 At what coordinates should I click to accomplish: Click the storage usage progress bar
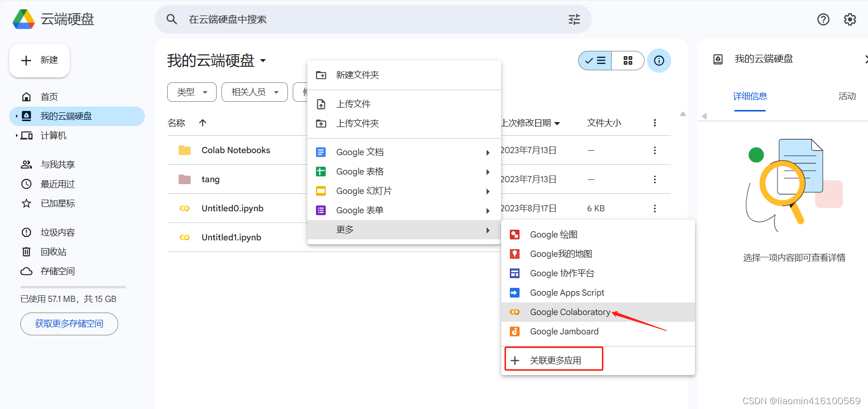tap(73, 287)
